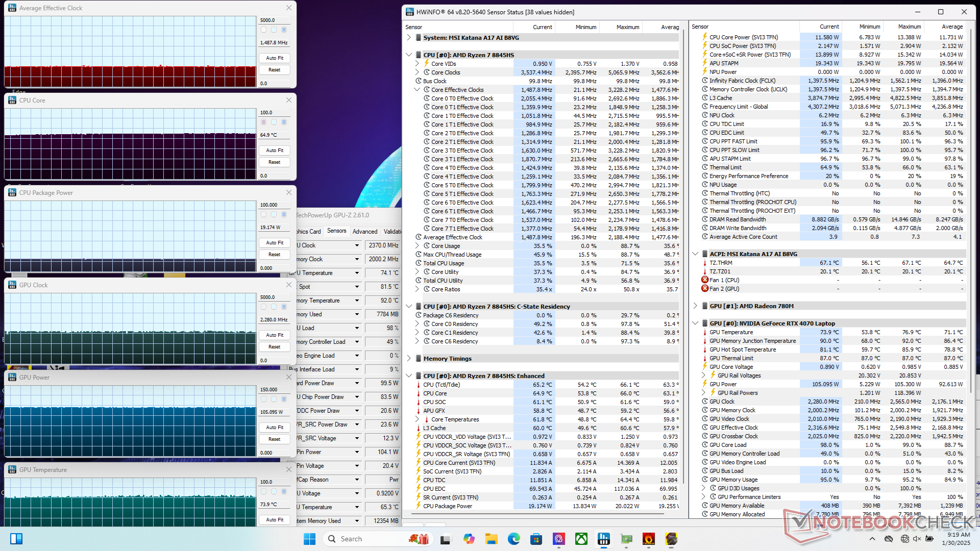Collapse the CPU [#0] AMD Ryzen 7 8845HS section
980x551 pixels.
409,55
